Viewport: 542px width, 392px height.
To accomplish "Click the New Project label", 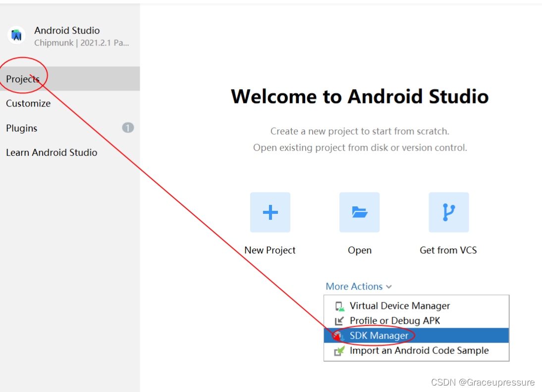I will pos(270,250).
